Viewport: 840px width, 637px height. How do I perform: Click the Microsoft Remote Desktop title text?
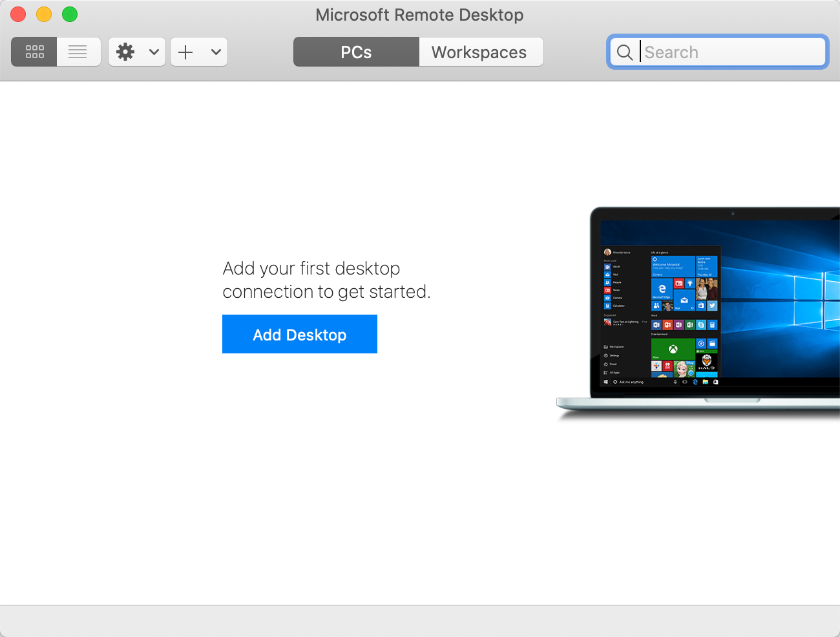[x=419, y=15]
